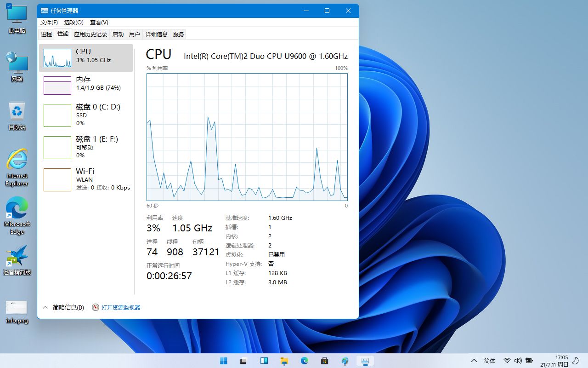Switch to the 应用历史记录 tab
The height and width of the screenshot is (368, 588).
(x=90, y=34)
